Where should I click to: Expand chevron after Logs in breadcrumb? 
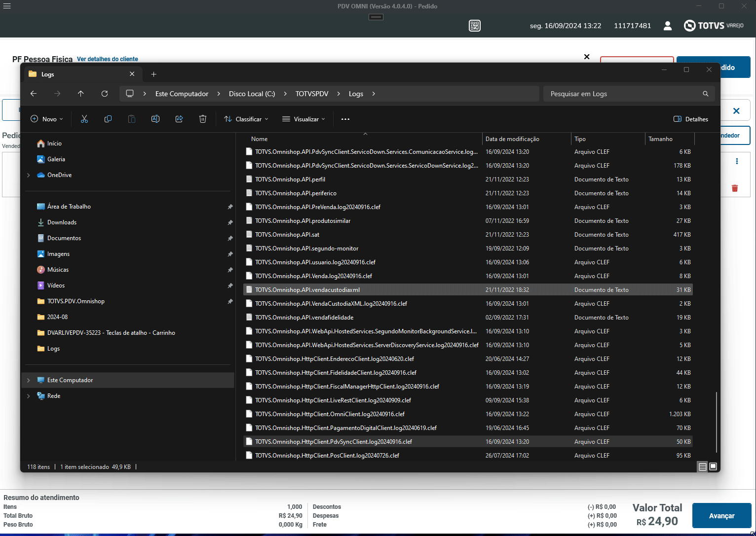374,94
